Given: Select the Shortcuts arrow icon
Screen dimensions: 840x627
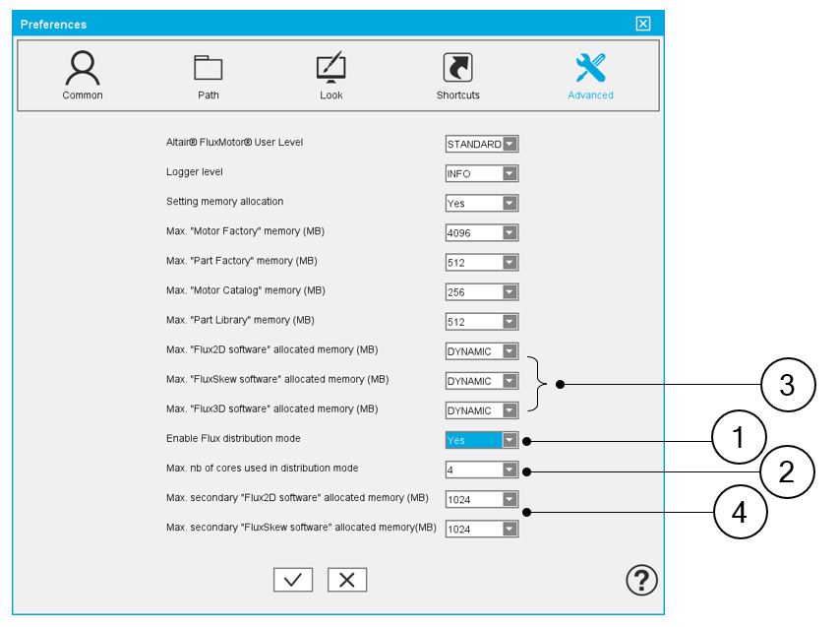Looking at the screenshot, I should (457, 67).
